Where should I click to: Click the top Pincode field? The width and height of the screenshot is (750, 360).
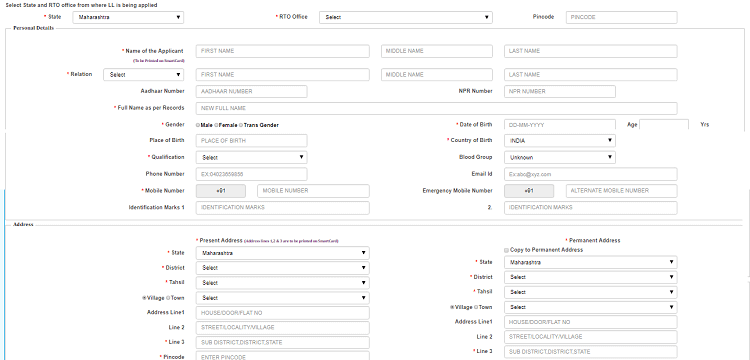coord(622,17)
